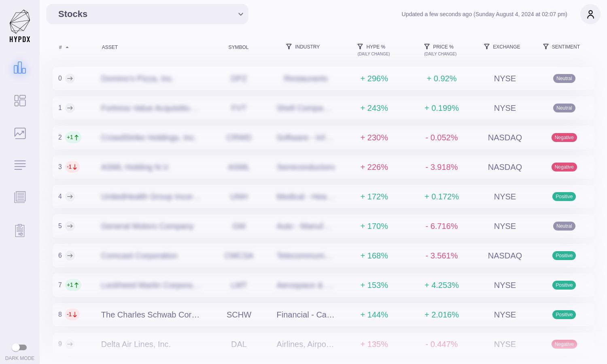Open the dashboard layout sidebar icon

click(x=20, y=100)
